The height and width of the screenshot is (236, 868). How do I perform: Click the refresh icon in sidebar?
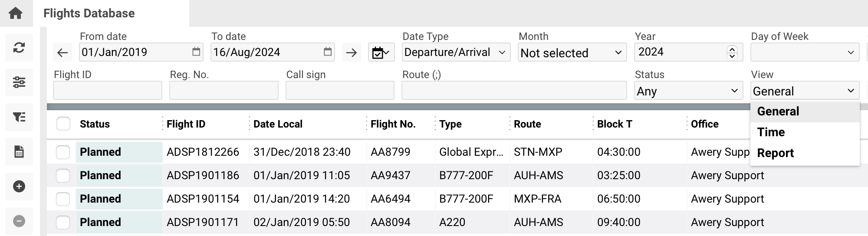[19, 48]
